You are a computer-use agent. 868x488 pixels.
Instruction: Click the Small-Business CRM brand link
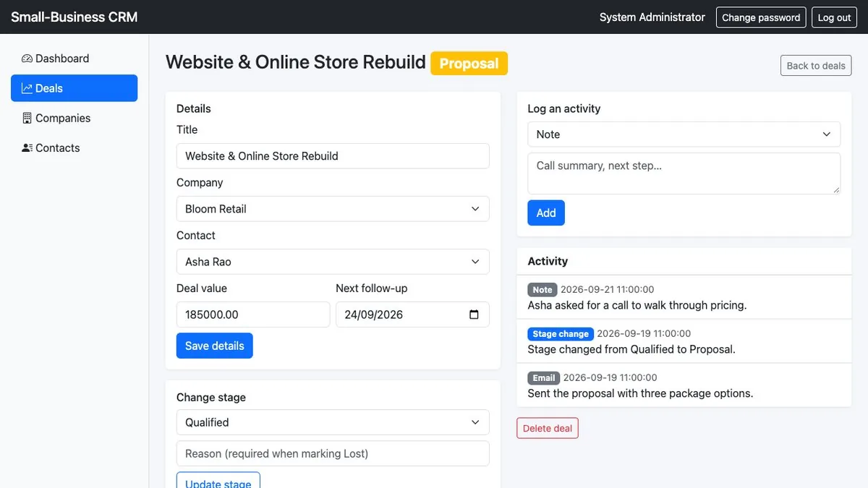pyautogui.click(x=75, y=17)
